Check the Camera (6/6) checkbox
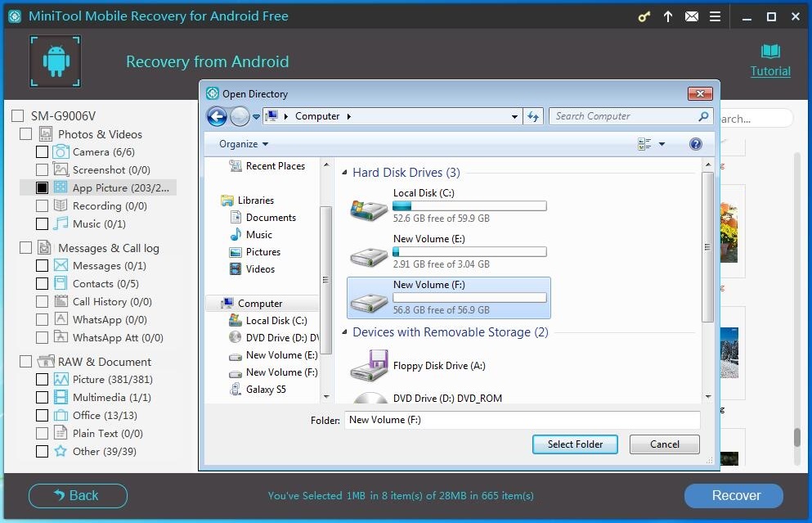The width and height of the screenshot is (812, 523). 42,151
